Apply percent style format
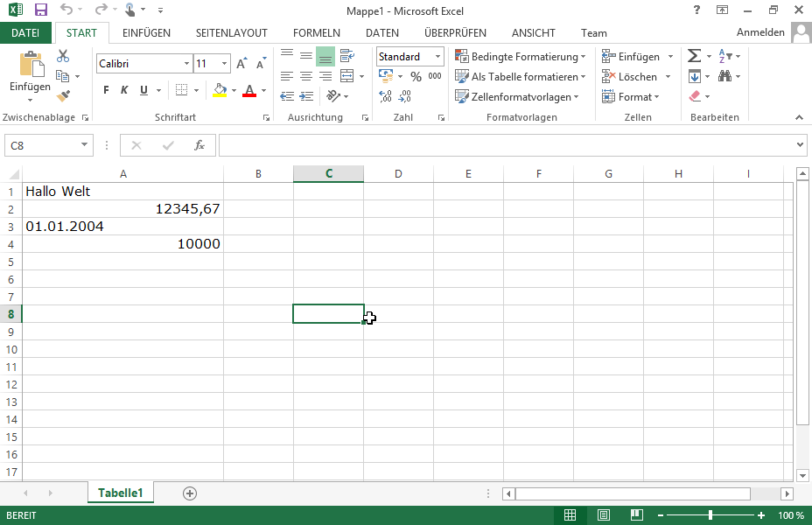 [x=416, y=77]
